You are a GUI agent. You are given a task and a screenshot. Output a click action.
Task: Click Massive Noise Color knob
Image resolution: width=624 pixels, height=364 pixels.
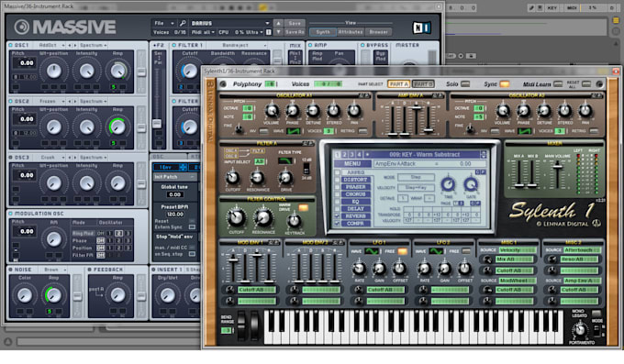25,295
